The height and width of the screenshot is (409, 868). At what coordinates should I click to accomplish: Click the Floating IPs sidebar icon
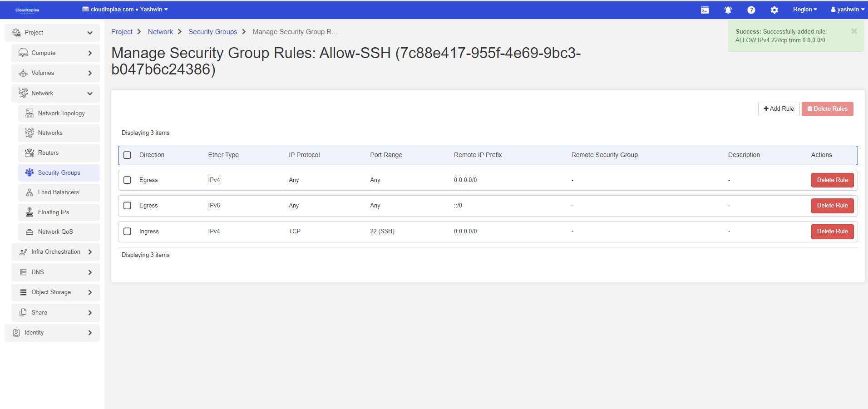[x=30, y=212]
